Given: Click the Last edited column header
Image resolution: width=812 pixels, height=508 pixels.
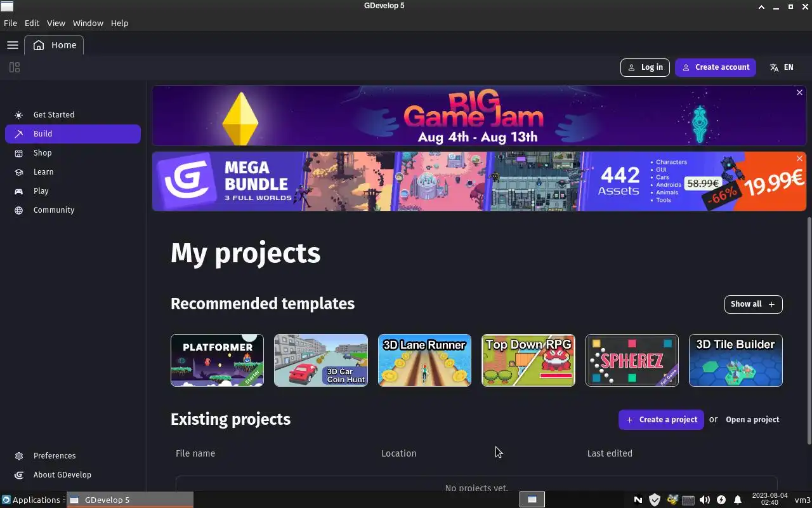Looking at the screenshot, I should coord(610,453).
